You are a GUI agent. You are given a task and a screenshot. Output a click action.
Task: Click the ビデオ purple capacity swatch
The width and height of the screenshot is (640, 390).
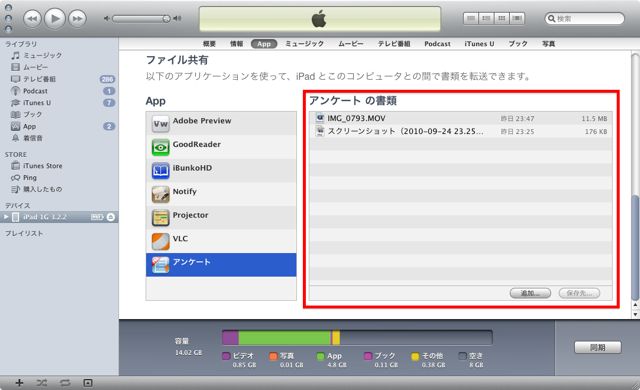tap(226, 356)
